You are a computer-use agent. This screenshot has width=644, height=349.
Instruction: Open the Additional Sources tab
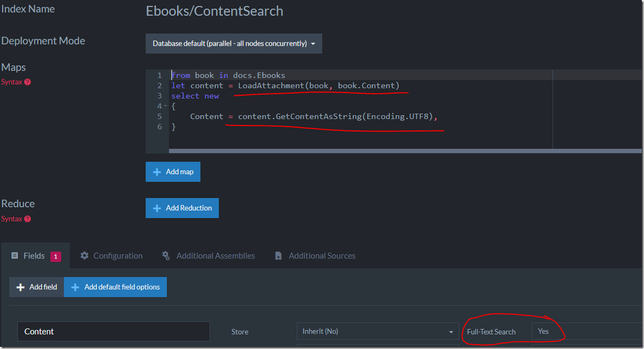pyautogui.click(x=315, y=256)
